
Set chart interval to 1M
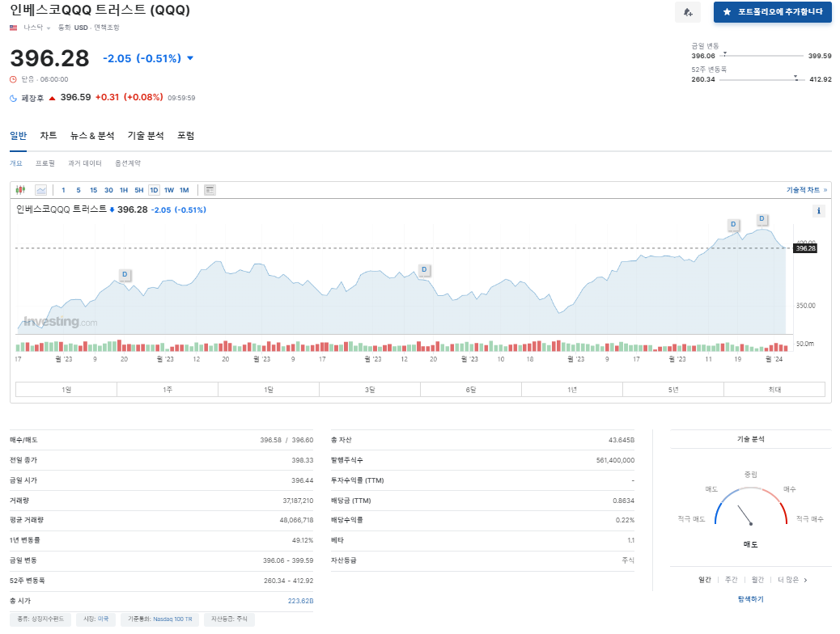tap(185, 190)
